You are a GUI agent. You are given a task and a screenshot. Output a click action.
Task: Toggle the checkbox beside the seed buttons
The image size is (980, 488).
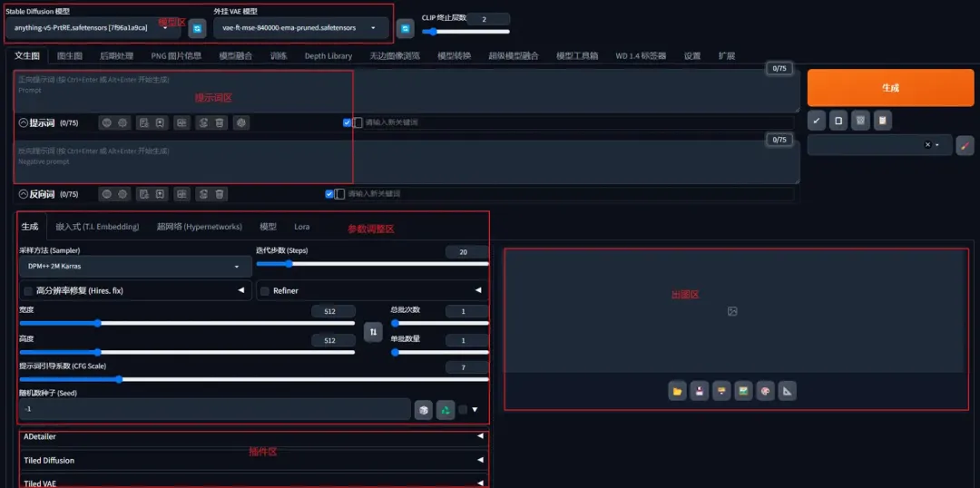coord(463,410)
